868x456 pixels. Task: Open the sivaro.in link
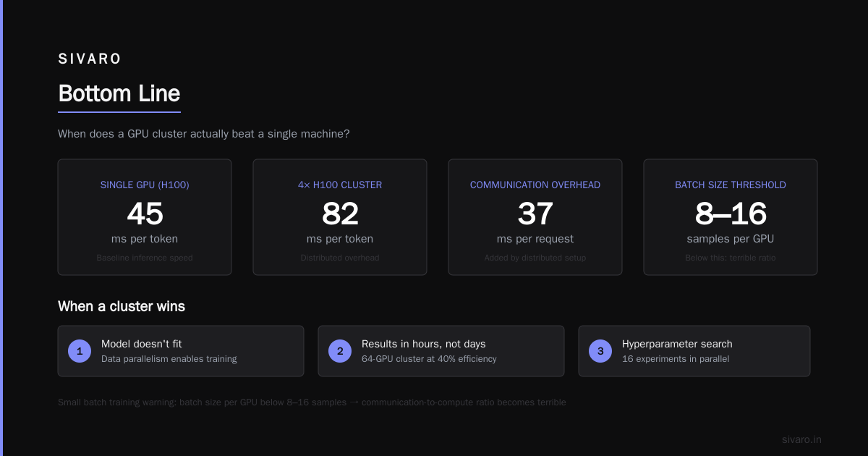tap(801, 439)
